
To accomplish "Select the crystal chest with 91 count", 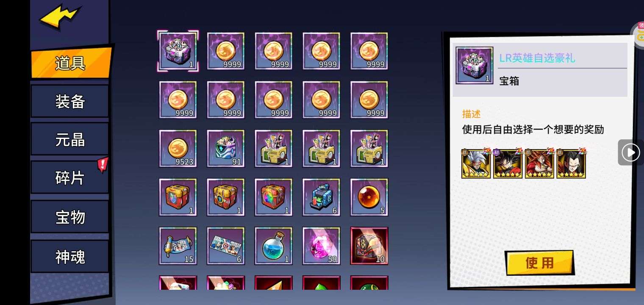I will (225, 148).
